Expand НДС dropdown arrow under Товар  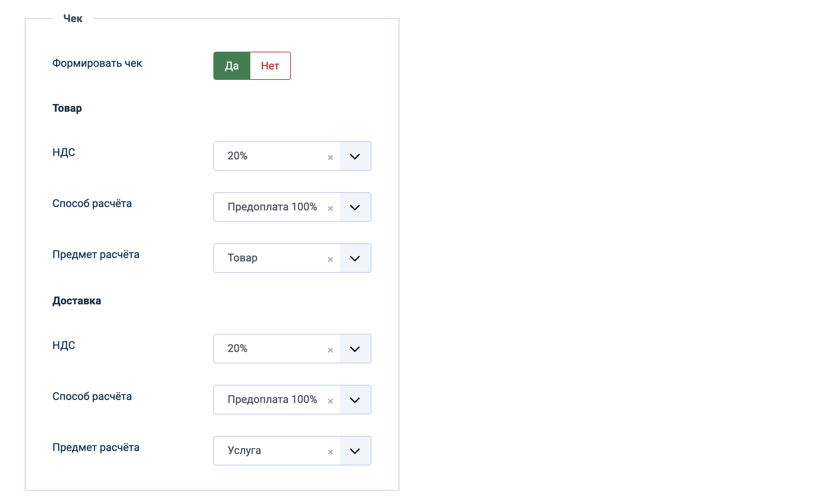tap(355, 156)
